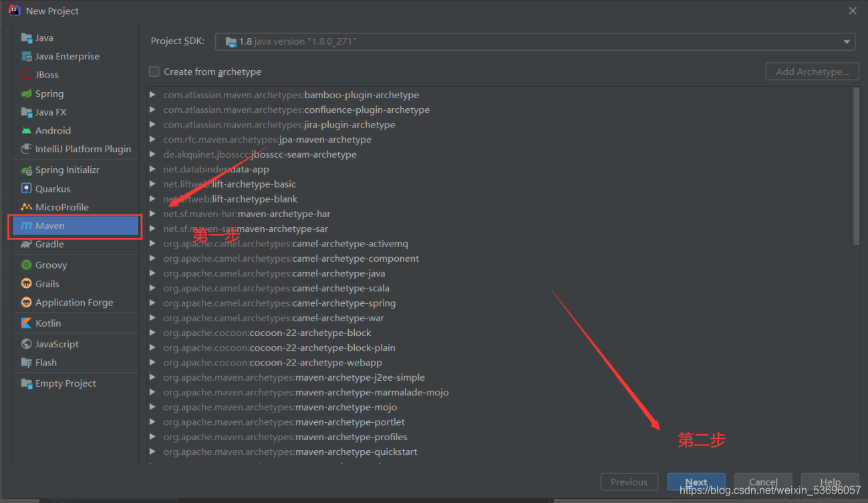Expand camel-archetype-activemq node
Screen dimensions: 868x503
[153, 244]
